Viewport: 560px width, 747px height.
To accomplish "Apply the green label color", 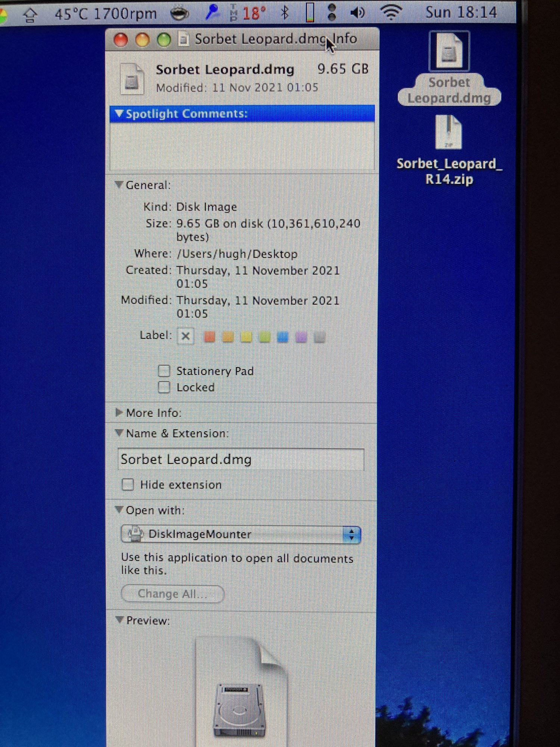I will pyautogui.click(x=265, y=337).
